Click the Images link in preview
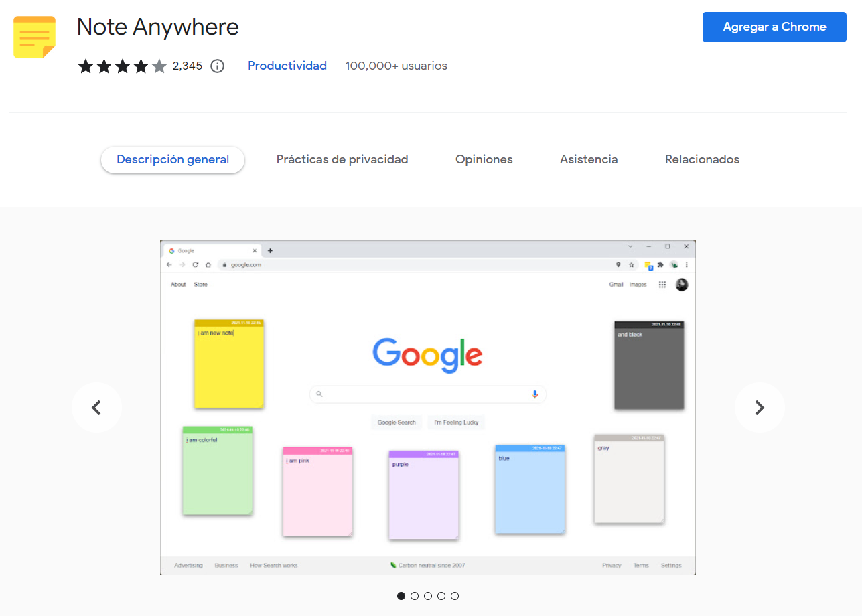The width and height of the screenshot is (862, 616). [x=638, y=285]
